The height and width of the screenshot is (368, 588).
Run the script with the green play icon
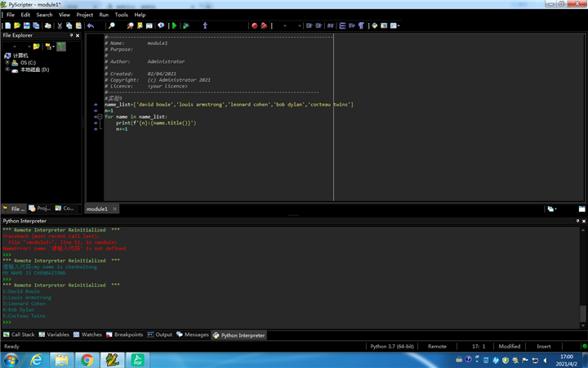(175, 25)
